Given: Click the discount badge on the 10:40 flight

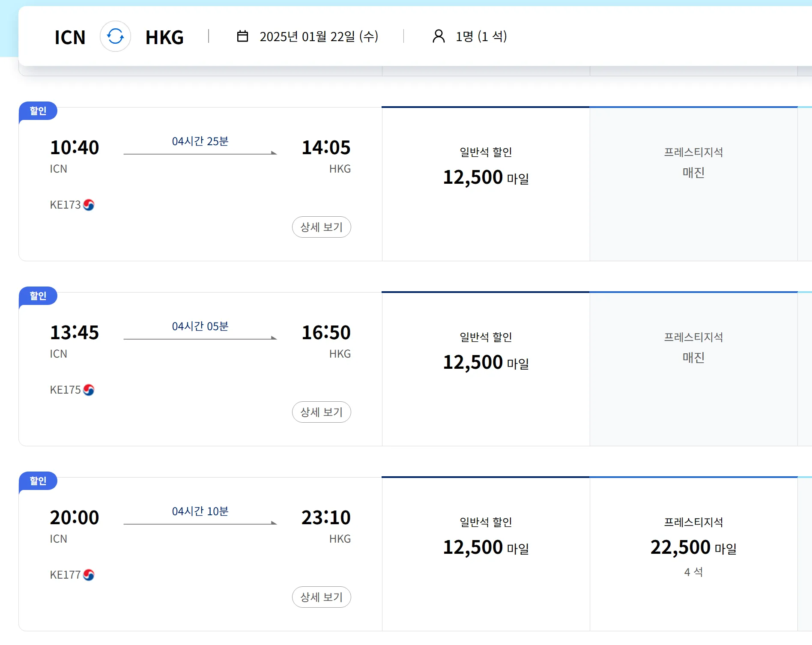Looking at the screenshot, I should [x=38, y=111].
